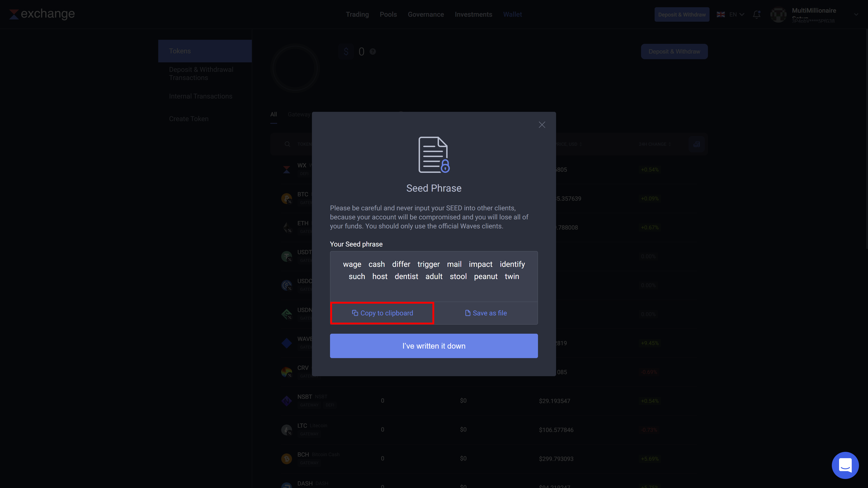Confirm with I've written it down

434,346
